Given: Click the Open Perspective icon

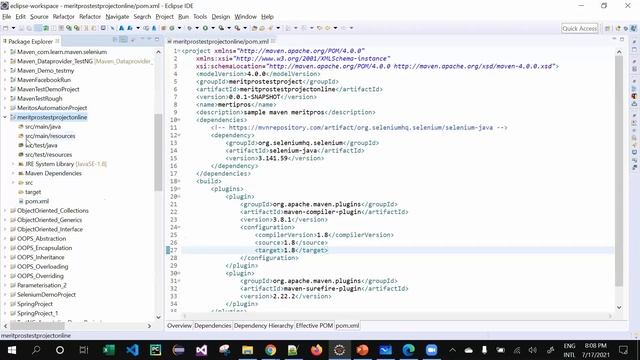Looking at the screenshot, I should click(x=607, y=28).
